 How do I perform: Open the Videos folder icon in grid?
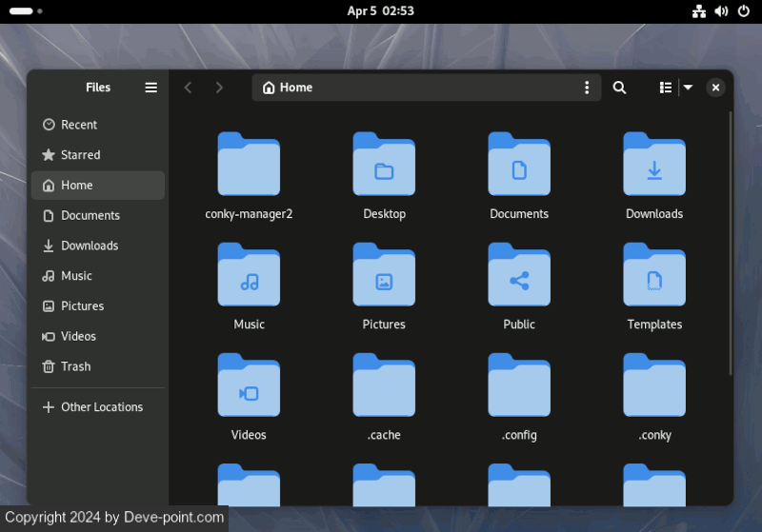pos(249,386)
